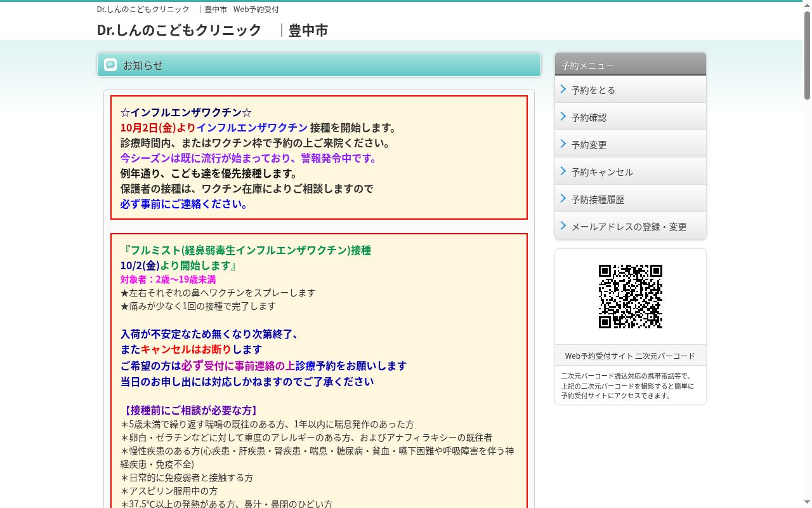Open the 予約をとる menu item
812x508 pixels.
tap(631, 90)
